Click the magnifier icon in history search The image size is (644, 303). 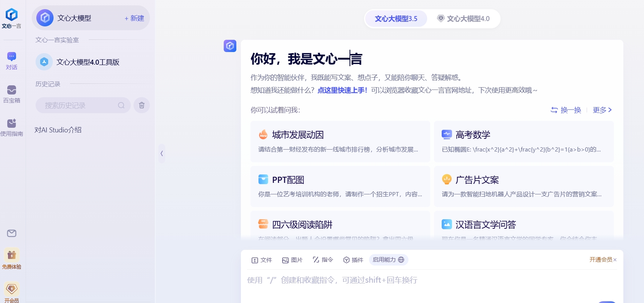click(121, 105)
